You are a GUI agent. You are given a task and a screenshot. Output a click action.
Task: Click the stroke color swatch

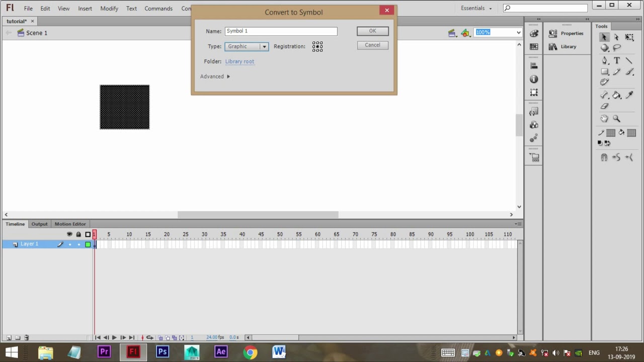611,133
